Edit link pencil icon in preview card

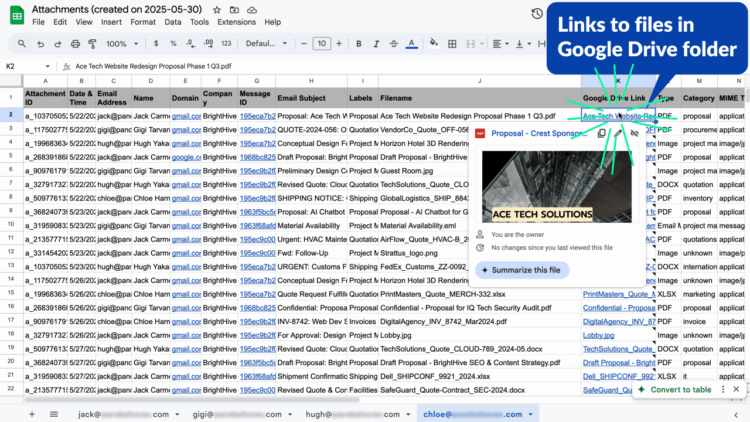pos(618,133)
